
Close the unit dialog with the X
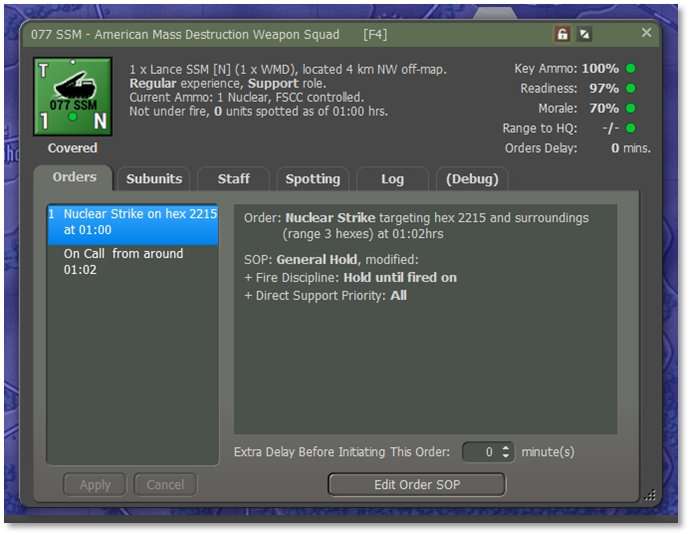tap(646, 33)
